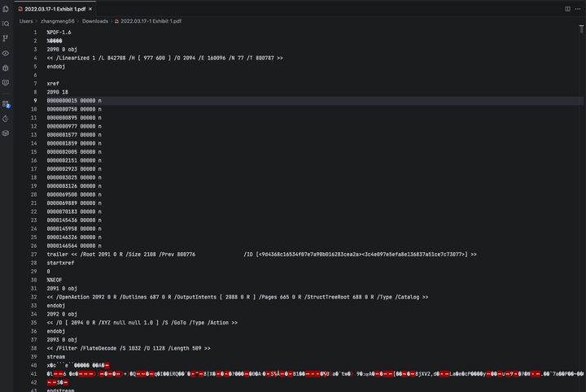Click the zhangmeng56 breadcrumb segment

(x=58, y=21)
